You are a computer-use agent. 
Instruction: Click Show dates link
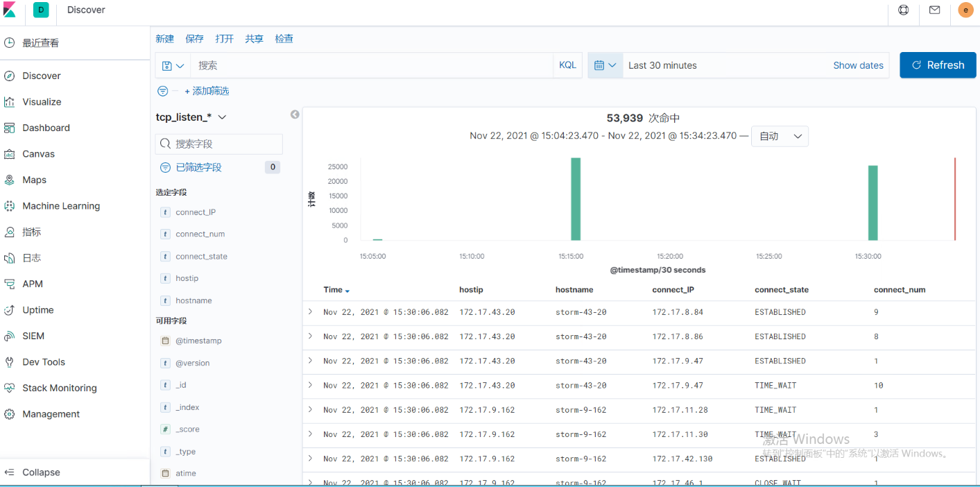[x=859, y=65]
